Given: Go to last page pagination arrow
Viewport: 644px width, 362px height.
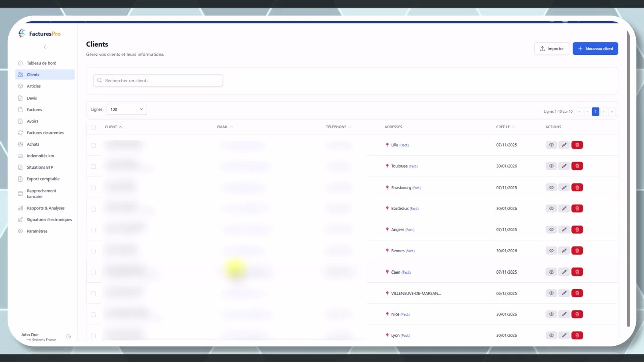Looking at the screenshot, I should tap(612, 112).
